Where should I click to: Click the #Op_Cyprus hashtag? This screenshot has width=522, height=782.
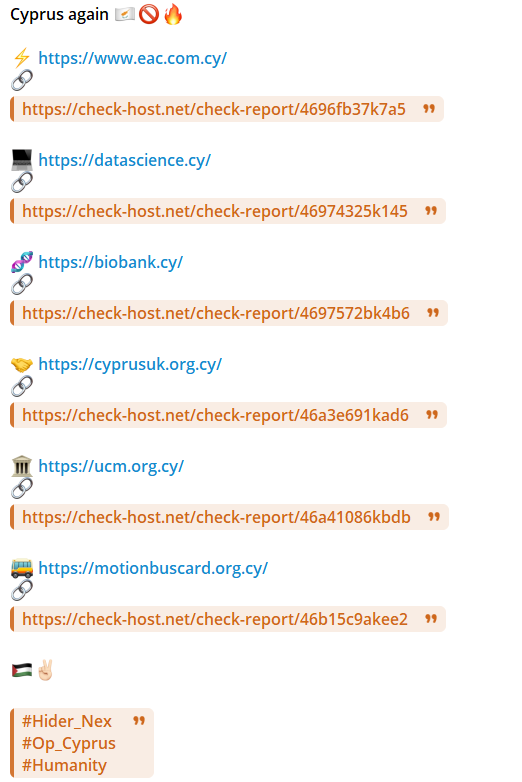point(69,743)
